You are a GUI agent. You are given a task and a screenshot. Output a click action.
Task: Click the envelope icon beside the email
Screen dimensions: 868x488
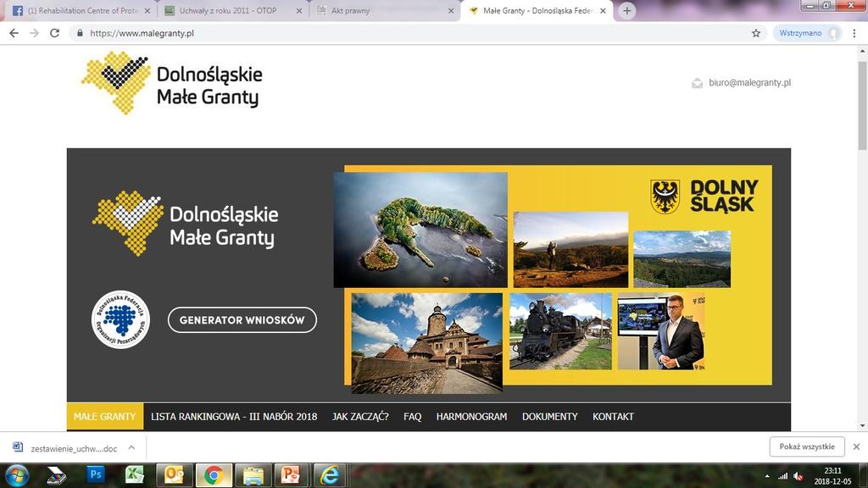click(697, 83)
